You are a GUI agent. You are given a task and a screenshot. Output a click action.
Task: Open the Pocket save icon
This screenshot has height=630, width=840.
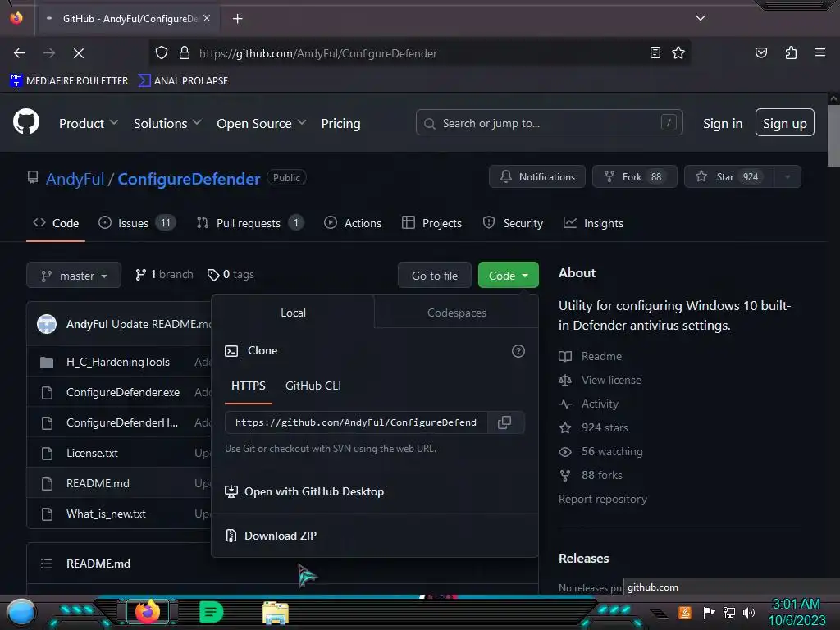tap(761, 52)
